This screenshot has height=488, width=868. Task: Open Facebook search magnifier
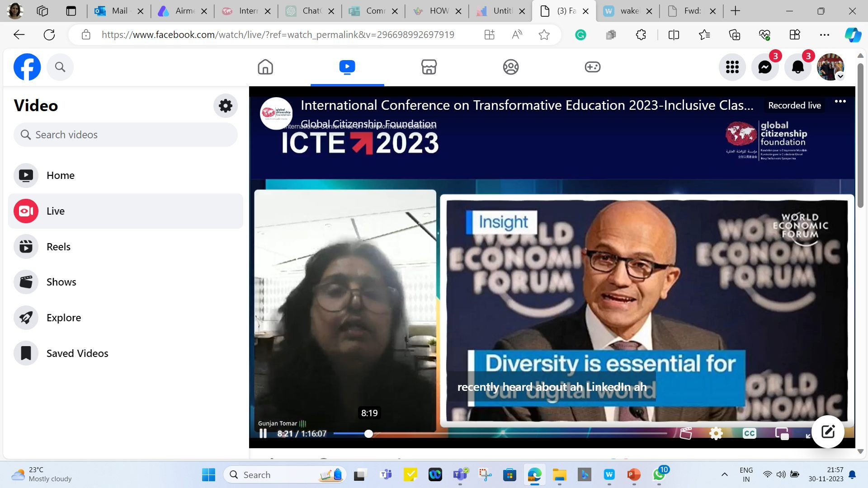(60, 67)
